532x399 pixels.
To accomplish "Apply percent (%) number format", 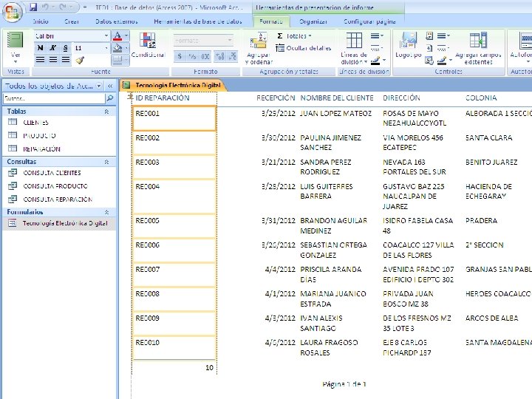I will (192, 57).
